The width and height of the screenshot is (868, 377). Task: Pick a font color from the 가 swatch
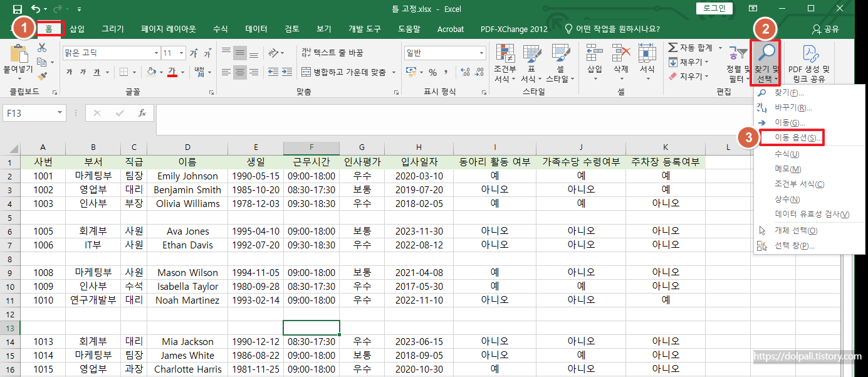[x=172, y=72]
